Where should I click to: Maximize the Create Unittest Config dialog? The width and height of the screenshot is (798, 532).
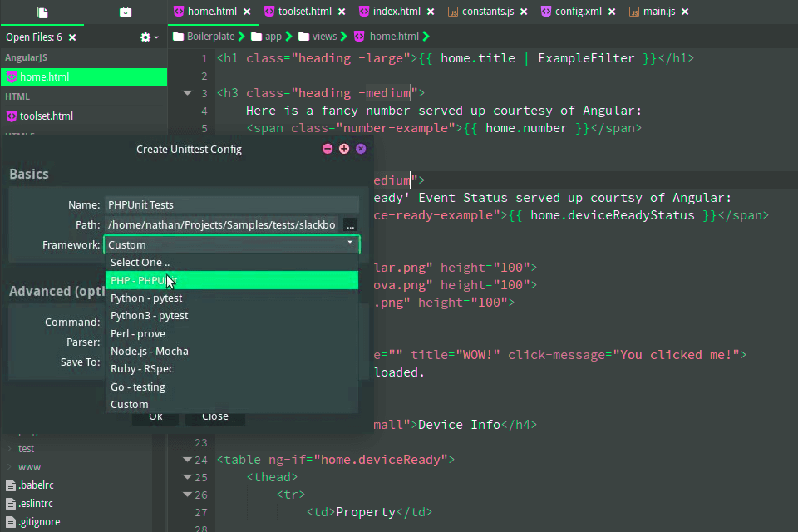(344, 149)
